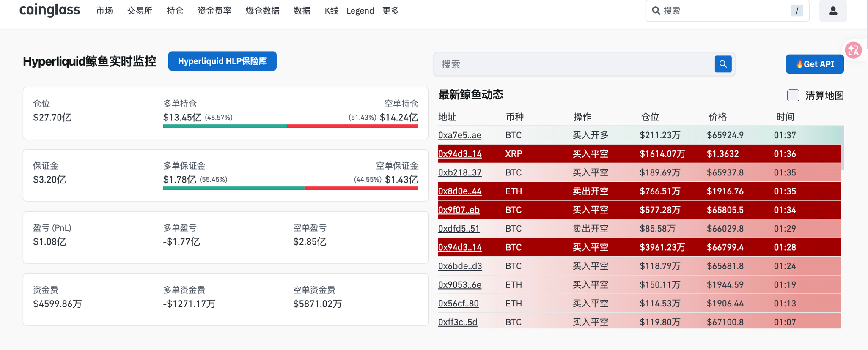The height and width of the screenshot is (350, 868).
Task: Click the $1614.07万 XRP position cell
Action: point(662,154)
